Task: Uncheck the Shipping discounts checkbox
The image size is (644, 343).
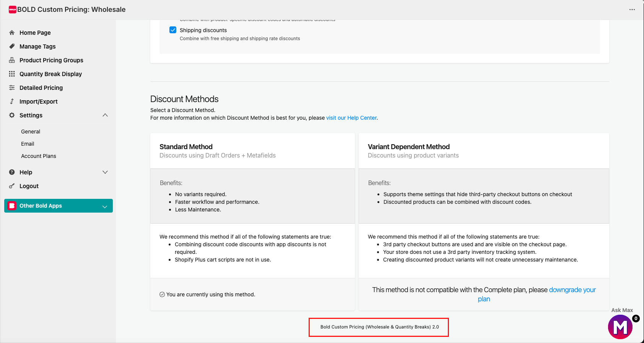Action: (173, 30)
